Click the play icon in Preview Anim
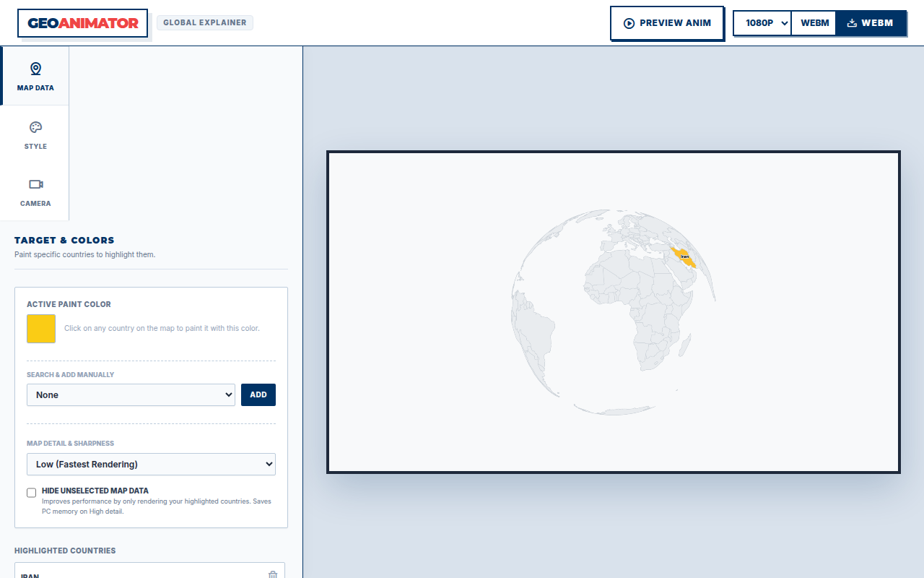 click(629, 23)
